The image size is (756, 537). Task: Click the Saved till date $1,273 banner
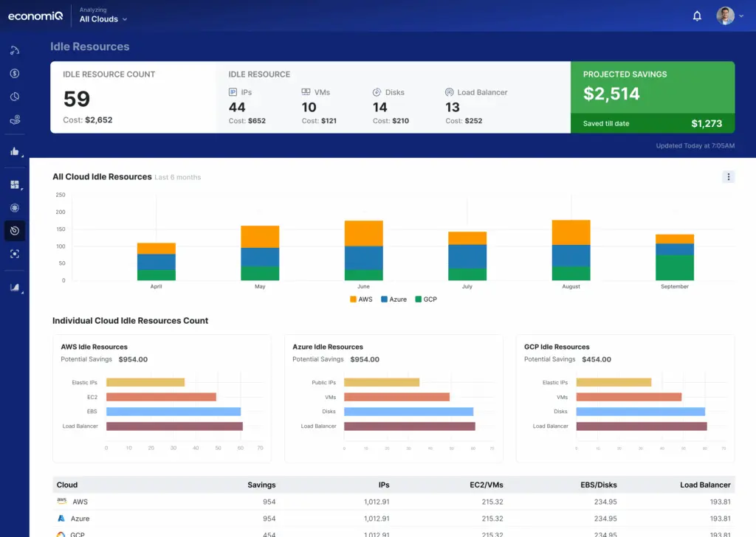[x=653, y=123]
